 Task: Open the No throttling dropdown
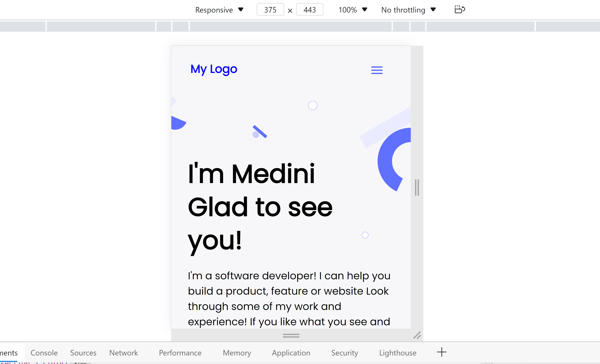point(408,10)
